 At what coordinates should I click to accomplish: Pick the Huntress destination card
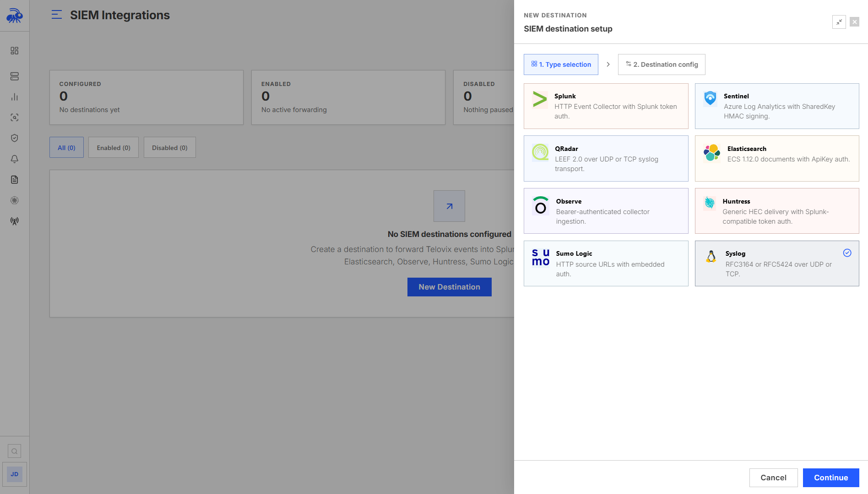pyautogui.click(x=777, y=211)
